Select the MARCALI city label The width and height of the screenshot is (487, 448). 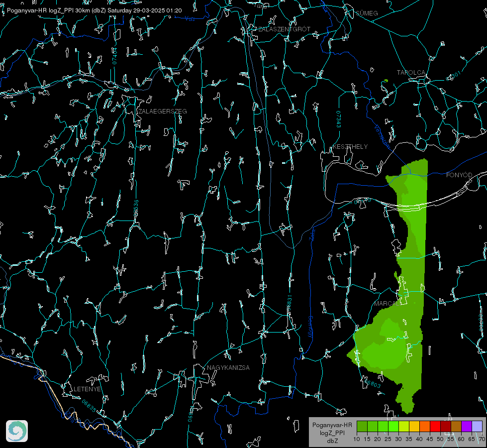(387, 304)
